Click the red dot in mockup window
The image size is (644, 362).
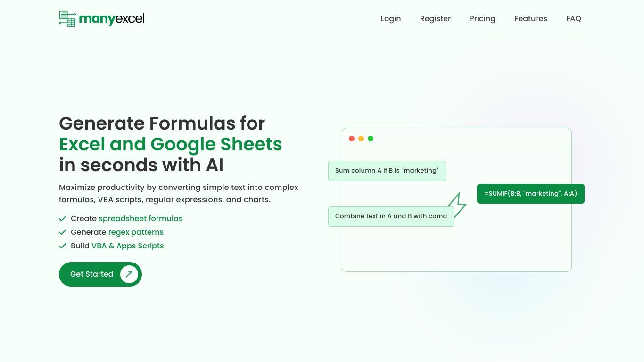(352, 139)
